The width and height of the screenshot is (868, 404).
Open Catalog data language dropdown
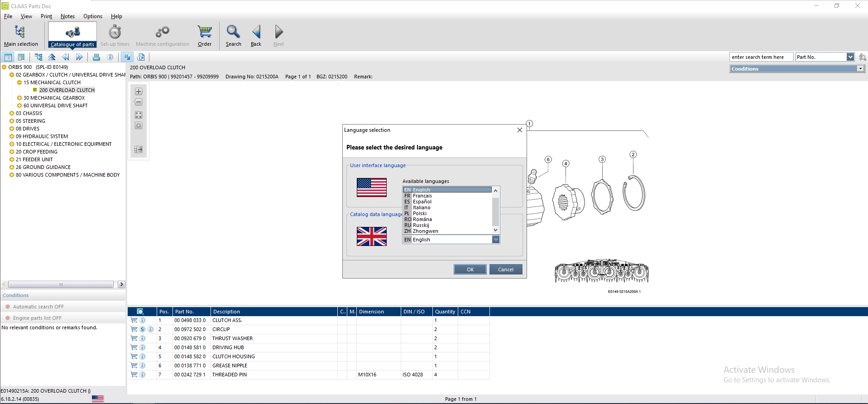(496, 240)
